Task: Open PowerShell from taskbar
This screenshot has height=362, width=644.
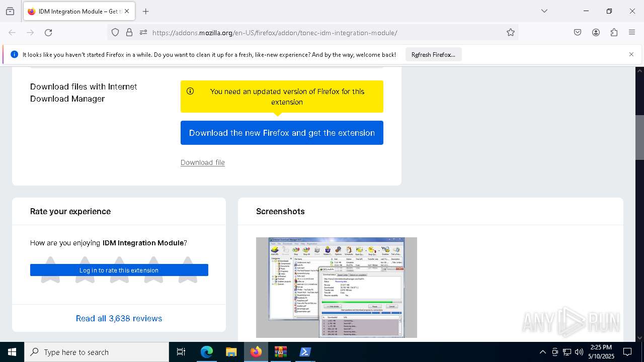Action: 305,352
